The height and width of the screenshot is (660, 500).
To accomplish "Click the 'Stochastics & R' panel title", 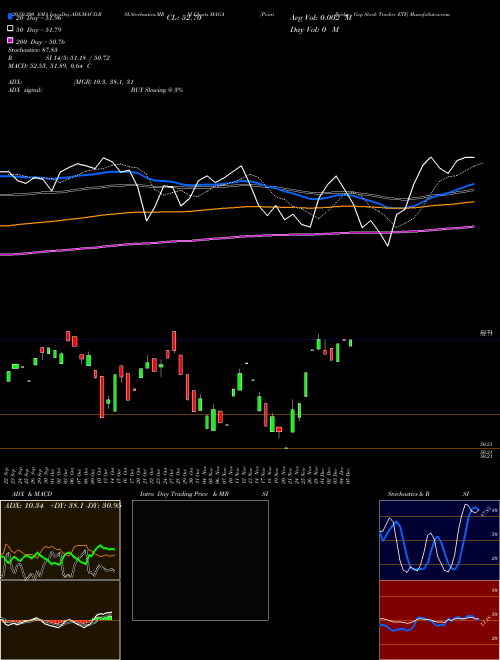I will (408, 494).
